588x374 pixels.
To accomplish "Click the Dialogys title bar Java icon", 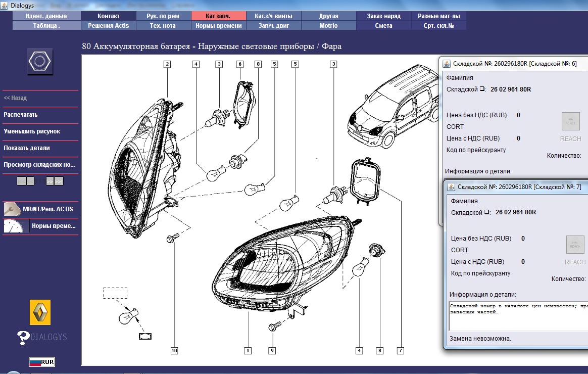I will tap(4, 5).
